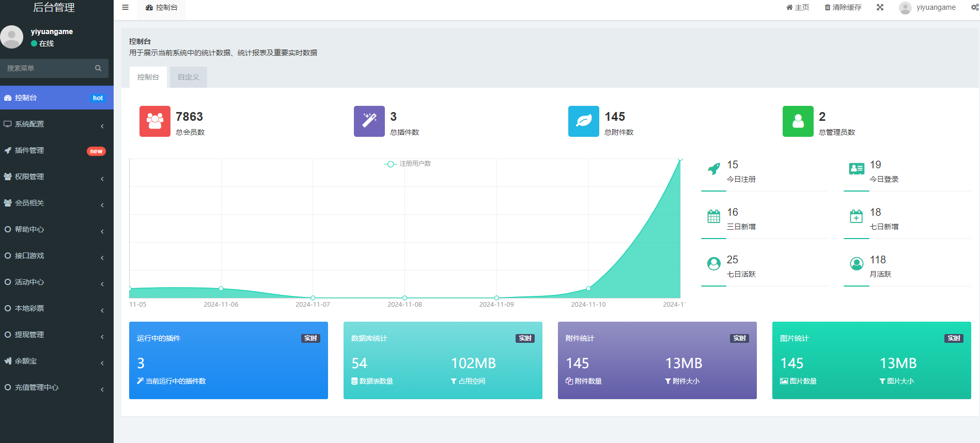Click the search magnifier icon in sidebar

coord(98,68)
